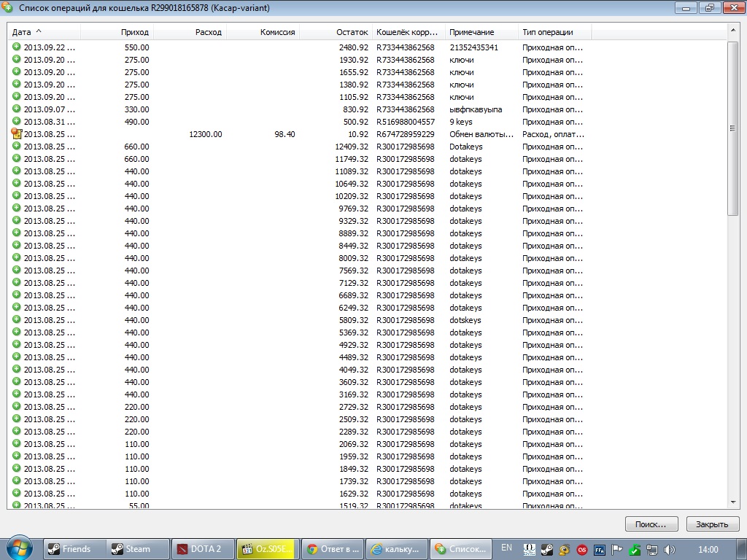Click the expense icon on the 12300.00 exchange row
The width and height of the screenshot is (747, 560).
(x=17, y=134)
